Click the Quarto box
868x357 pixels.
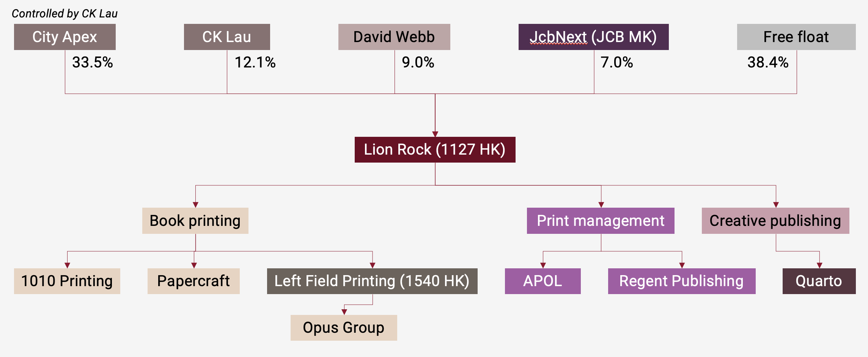point(819,281)
